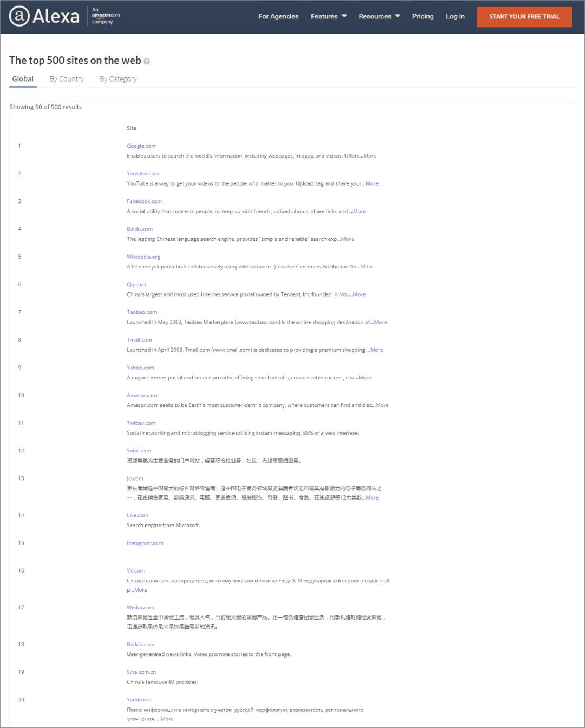Viewport: 585px width, 728px height.
Task: Expand More on Taobao.com description
Action: pyautogui.click(x=380, y=322)
